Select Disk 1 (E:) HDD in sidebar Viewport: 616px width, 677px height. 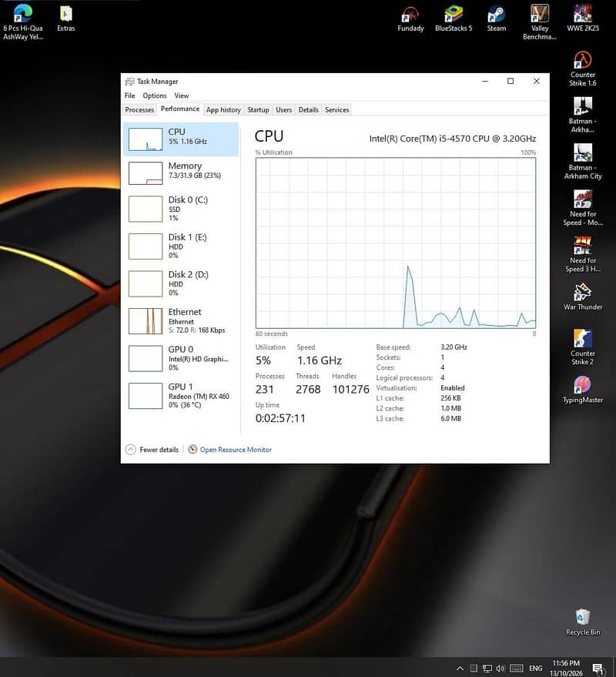[x=181, y=246]
